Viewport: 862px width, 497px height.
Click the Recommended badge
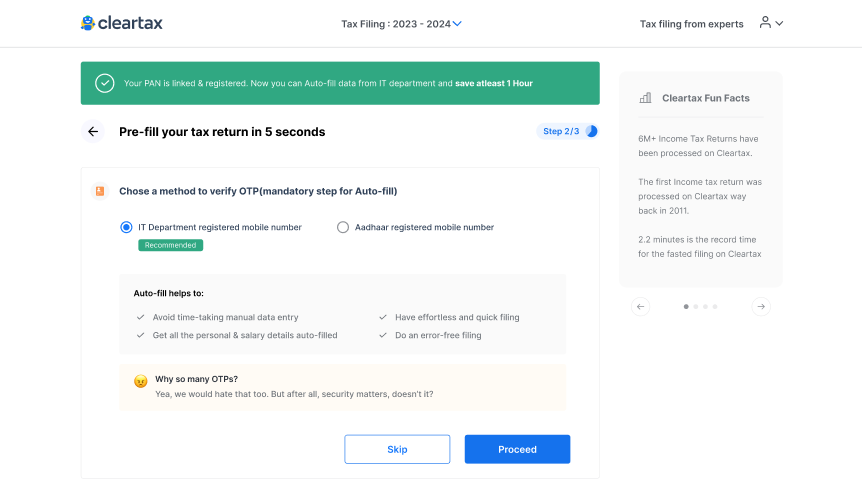(170, 245)
